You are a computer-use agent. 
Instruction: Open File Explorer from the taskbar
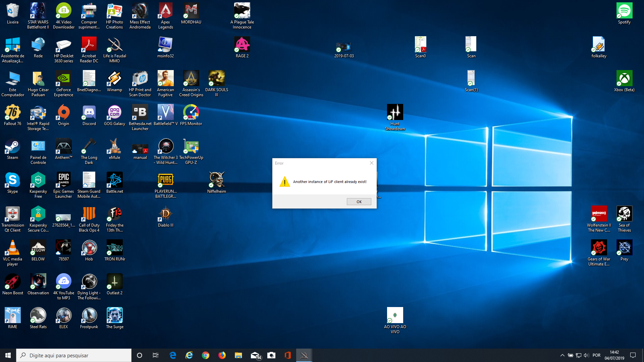point(238,355)
